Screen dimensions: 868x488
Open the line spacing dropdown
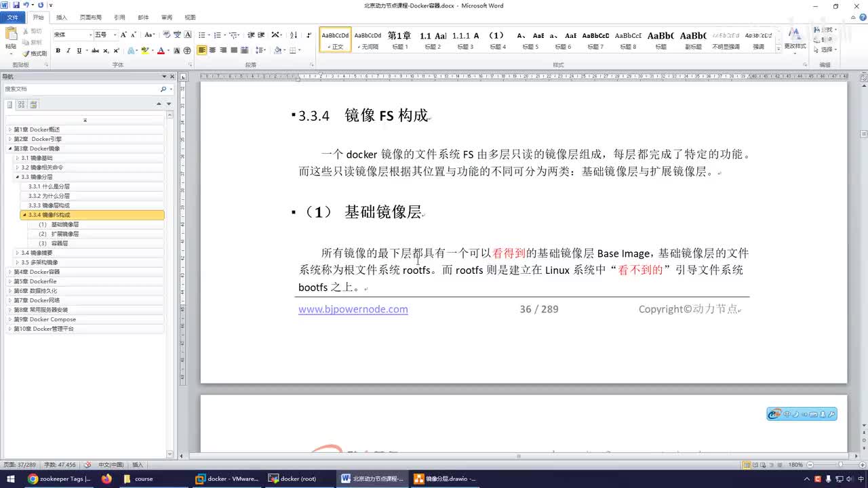[x=261, y=50]
